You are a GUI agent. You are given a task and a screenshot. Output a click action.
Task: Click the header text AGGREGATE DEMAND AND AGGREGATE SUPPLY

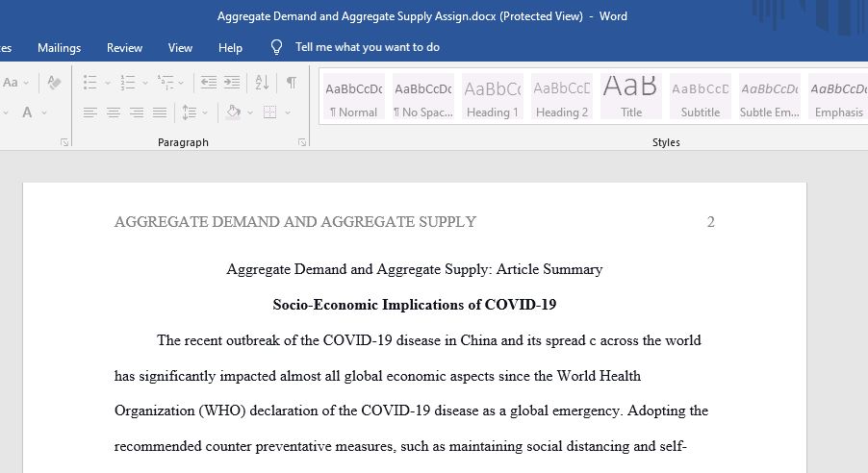point(295,222)
